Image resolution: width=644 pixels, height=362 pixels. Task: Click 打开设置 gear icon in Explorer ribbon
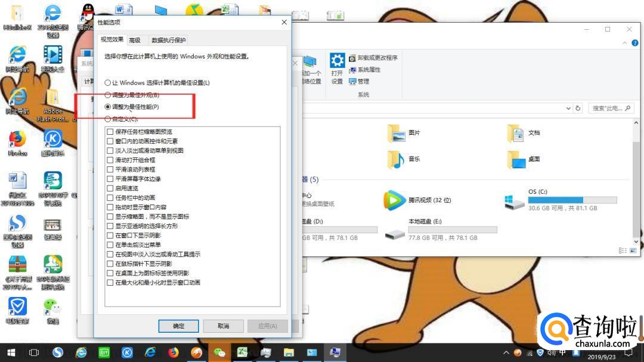(337, 68)
